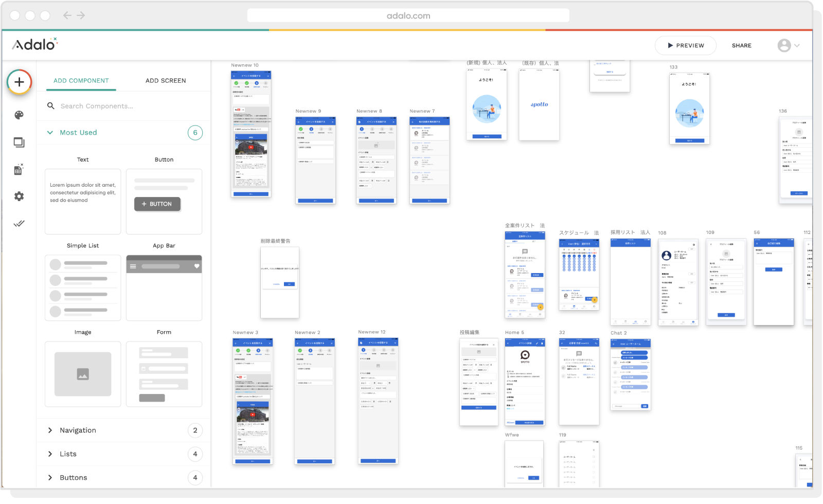
Task: Click the PREVIEW button
Action: pyautogui.click(x=686, y=45)
